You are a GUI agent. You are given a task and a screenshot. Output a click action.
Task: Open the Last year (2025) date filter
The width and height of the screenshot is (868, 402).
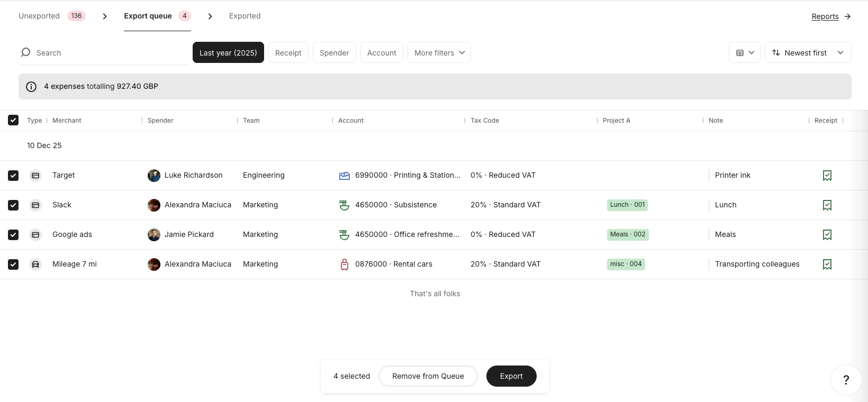pyautogui.click(x=228, y=52)
